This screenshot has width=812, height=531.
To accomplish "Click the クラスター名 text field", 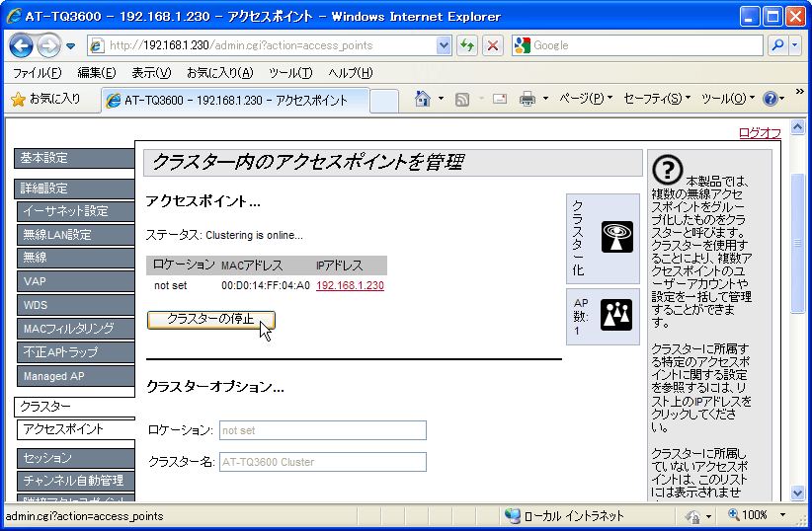I will 323,462.
